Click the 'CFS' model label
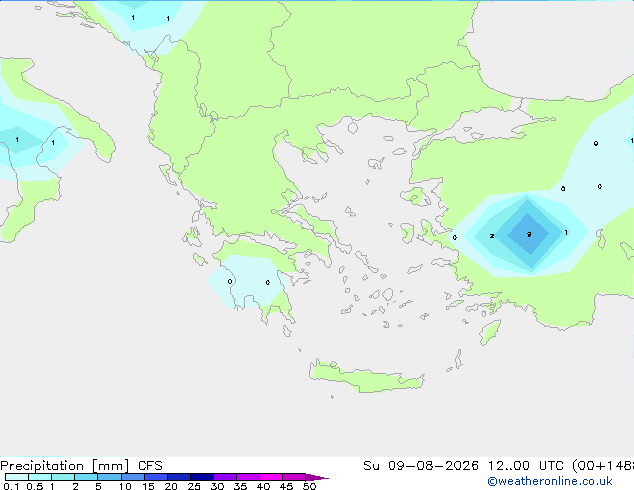This screenshot has width=634, height=490. [150, 466]
